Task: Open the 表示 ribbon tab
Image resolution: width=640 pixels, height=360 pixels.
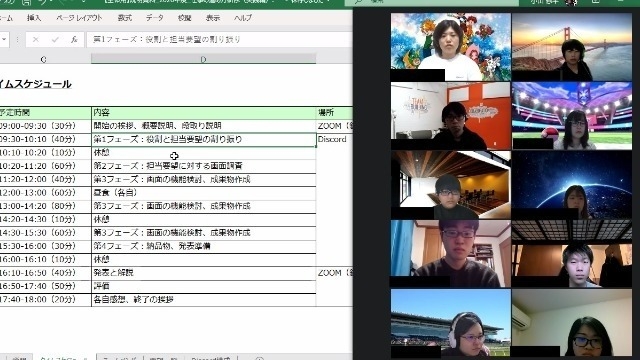Action: point(213,18)
